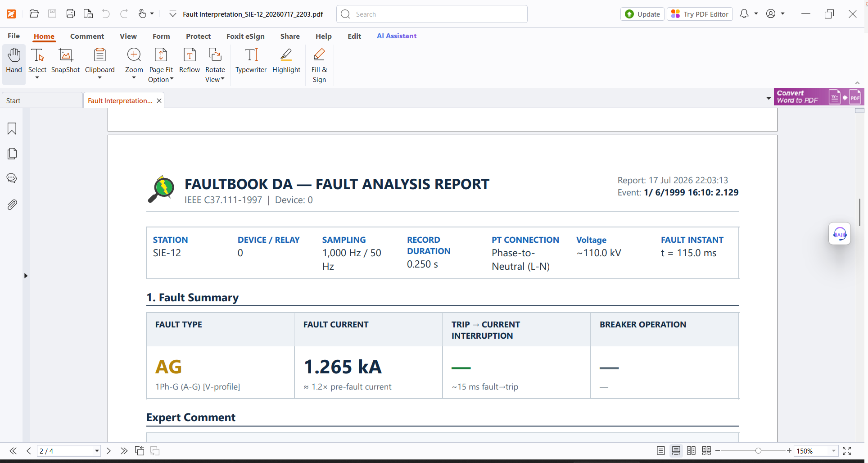Jump to the last page
868x463 pixels.
124,451
